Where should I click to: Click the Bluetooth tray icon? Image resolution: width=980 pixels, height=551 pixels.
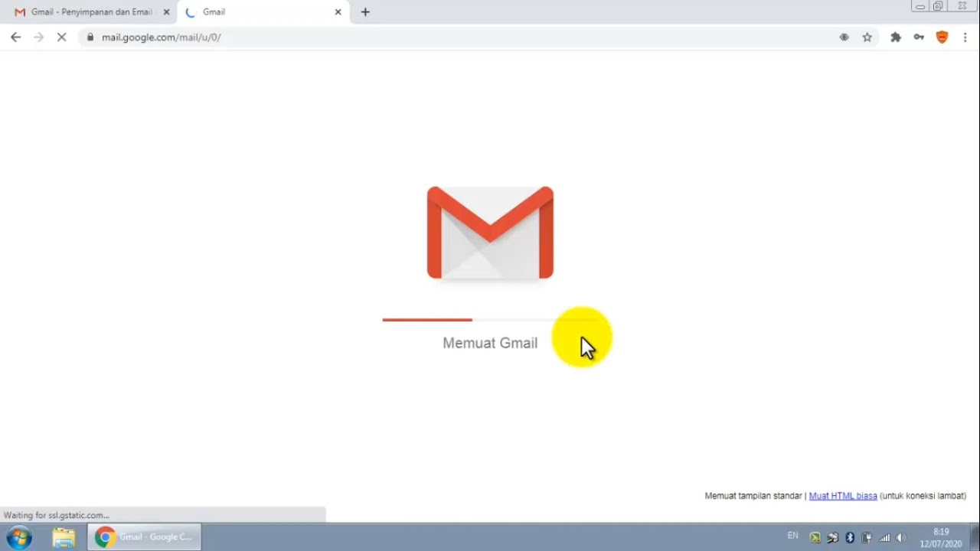pos(849,537)
